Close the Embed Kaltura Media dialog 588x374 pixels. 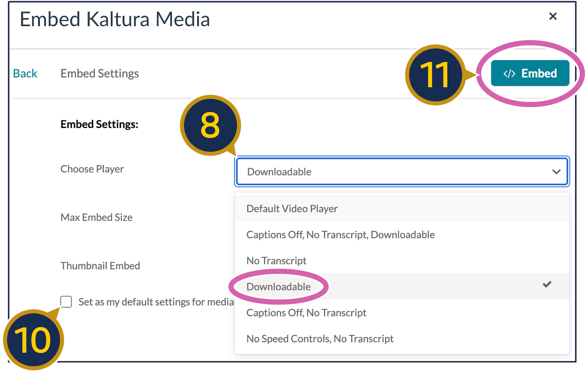point(553,16)
